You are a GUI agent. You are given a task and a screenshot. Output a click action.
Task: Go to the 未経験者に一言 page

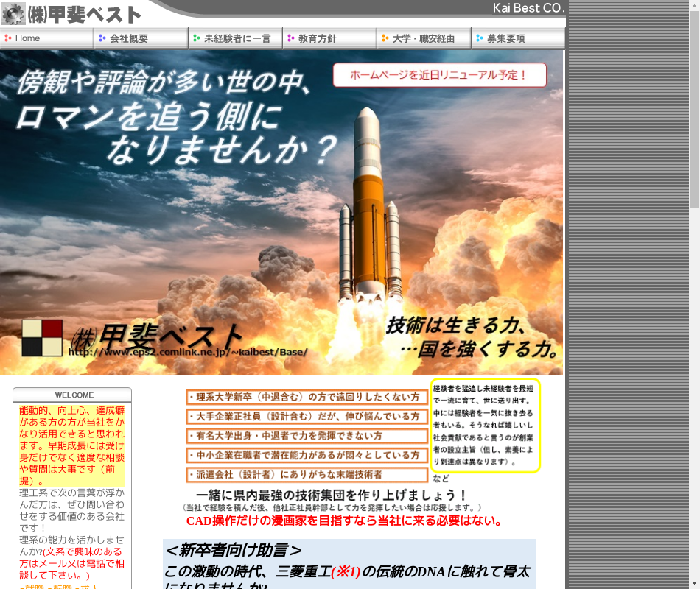click(x=237, y=38)
